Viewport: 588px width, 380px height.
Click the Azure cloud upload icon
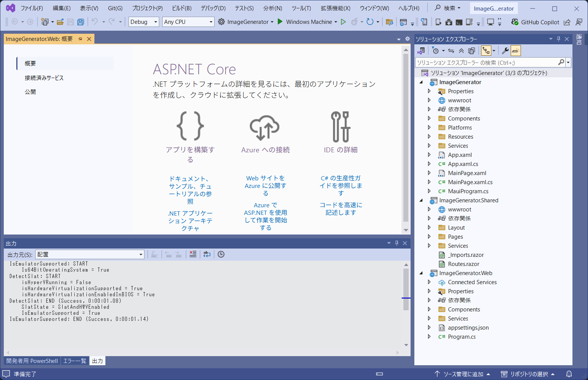(x=265, y=127)
